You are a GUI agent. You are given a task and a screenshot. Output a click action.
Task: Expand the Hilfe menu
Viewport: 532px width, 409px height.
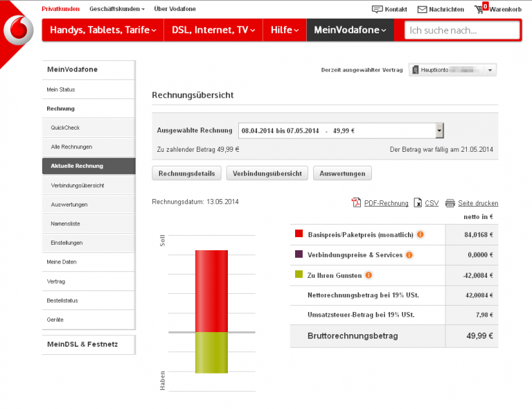pyautogui.click(x=285, y=30)
